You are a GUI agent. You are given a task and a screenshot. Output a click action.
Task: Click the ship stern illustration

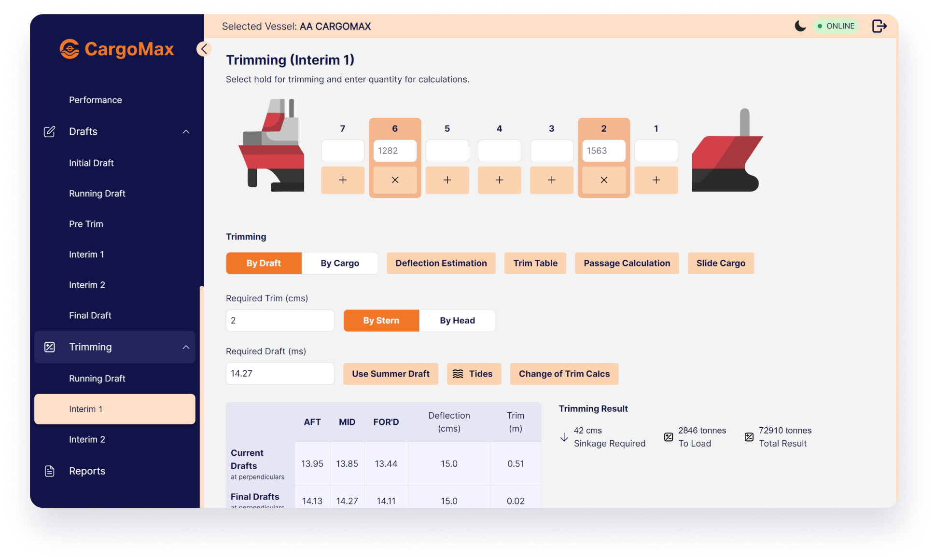(x=272, y=145)
